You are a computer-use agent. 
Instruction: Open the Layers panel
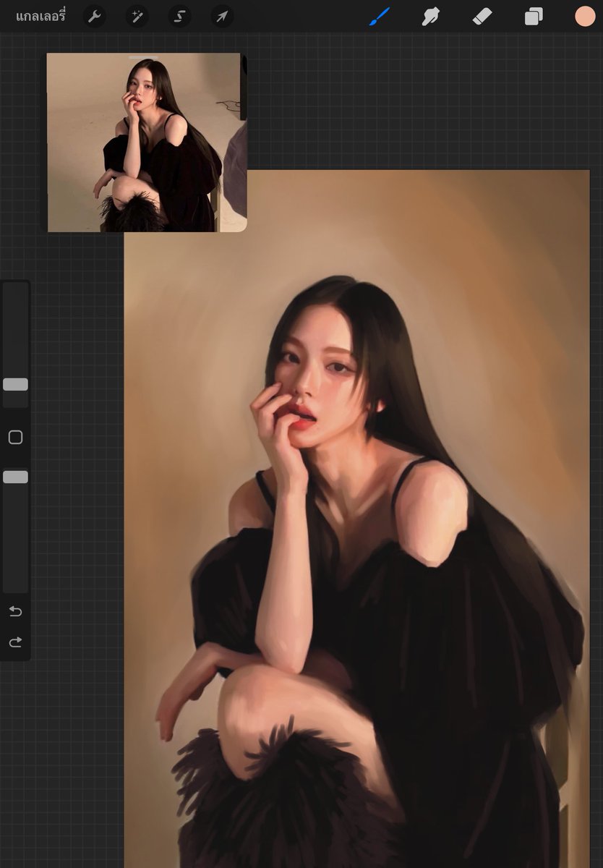[x=534, y=16]
